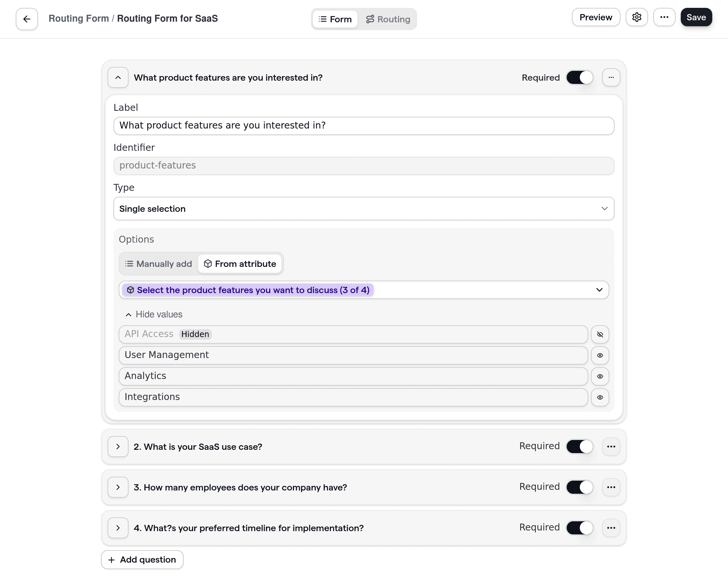Open the form Preview

click(x=596, y=17)
